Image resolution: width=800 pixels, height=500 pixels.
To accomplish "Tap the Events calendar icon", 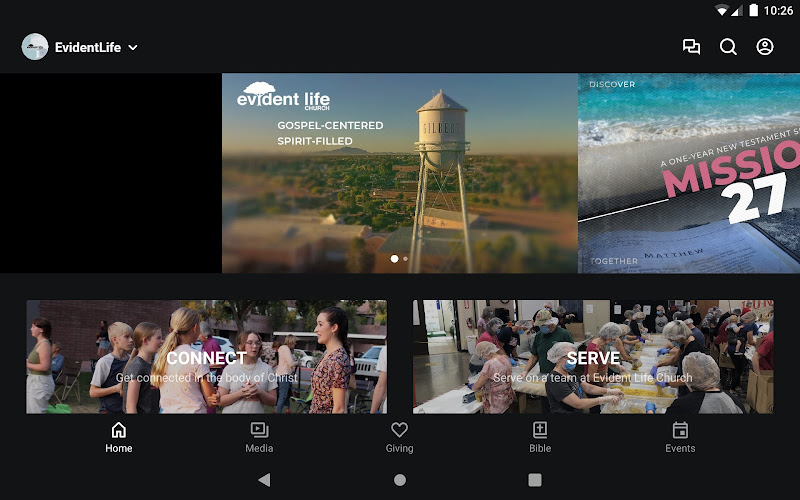I will point(680,430).
